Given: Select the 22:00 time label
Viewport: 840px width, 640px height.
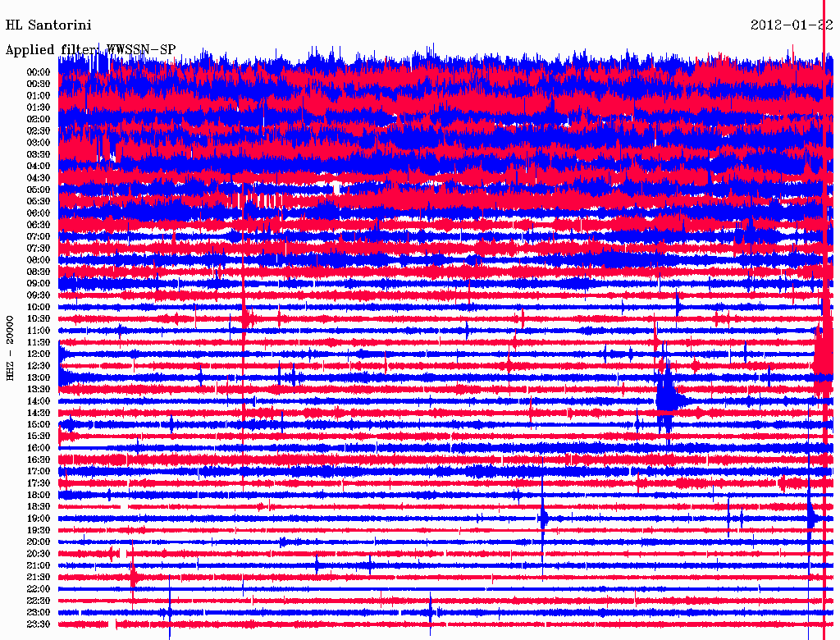Looking at the screenshot, I should click(39, 589).
